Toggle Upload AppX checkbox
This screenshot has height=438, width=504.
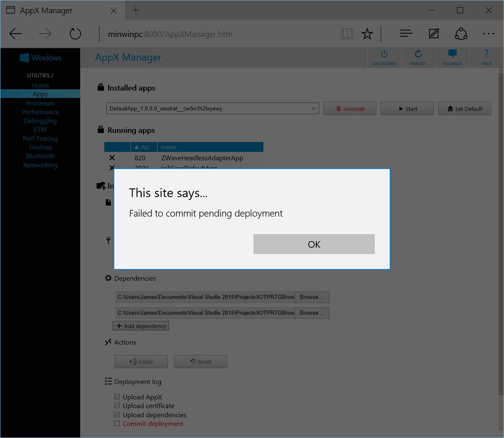coord(117,397)
